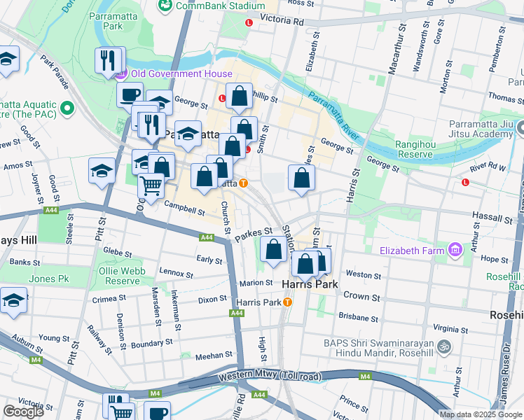Click the Marion St label
The image size is (524, 420).
[256, 283]
